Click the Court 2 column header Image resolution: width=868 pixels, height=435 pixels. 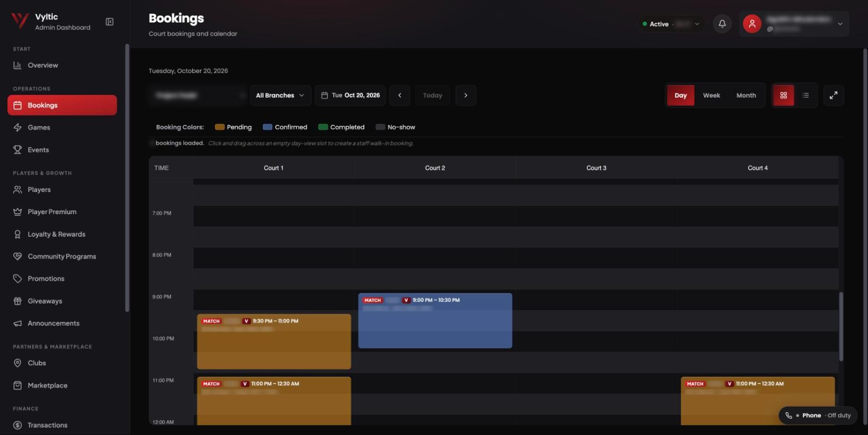(435, 168)
